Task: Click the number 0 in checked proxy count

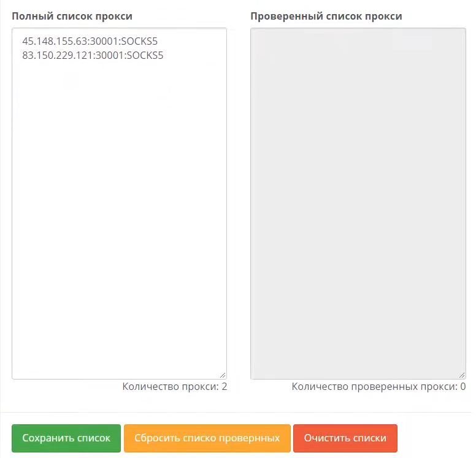Action: point(463,387)
